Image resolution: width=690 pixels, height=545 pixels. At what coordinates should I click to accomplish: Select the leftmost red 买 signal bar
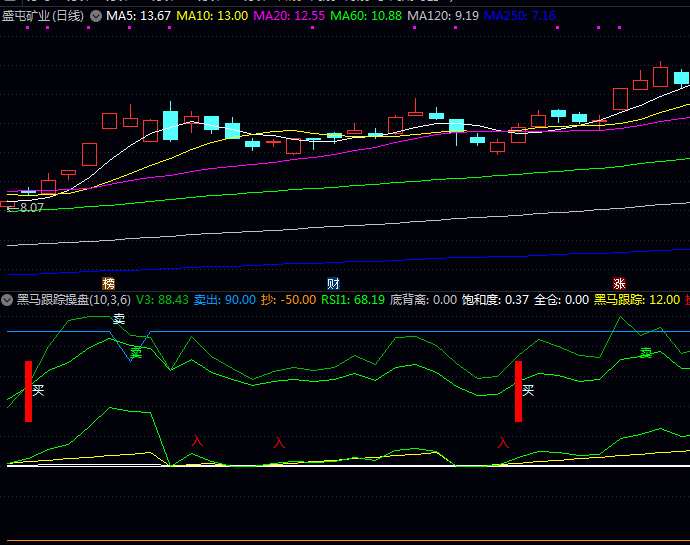[29, 391]
